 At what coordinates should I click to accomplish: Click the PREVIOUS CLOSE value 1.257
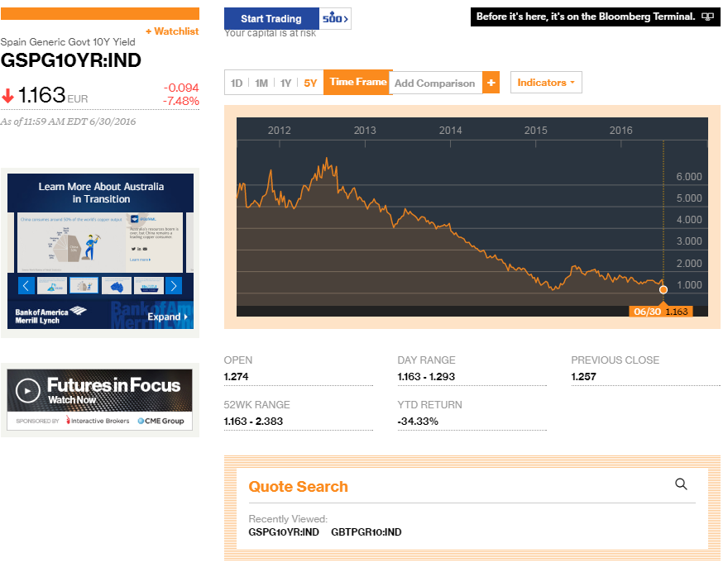point(583,377)
